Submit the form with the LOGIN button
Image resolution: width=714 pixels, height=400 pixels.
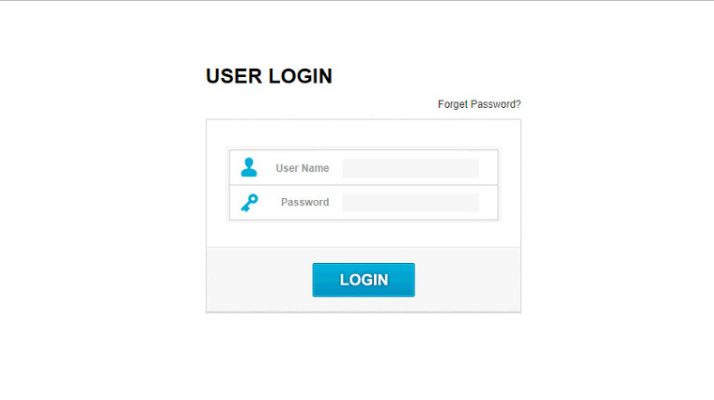[x=363, y=280]
